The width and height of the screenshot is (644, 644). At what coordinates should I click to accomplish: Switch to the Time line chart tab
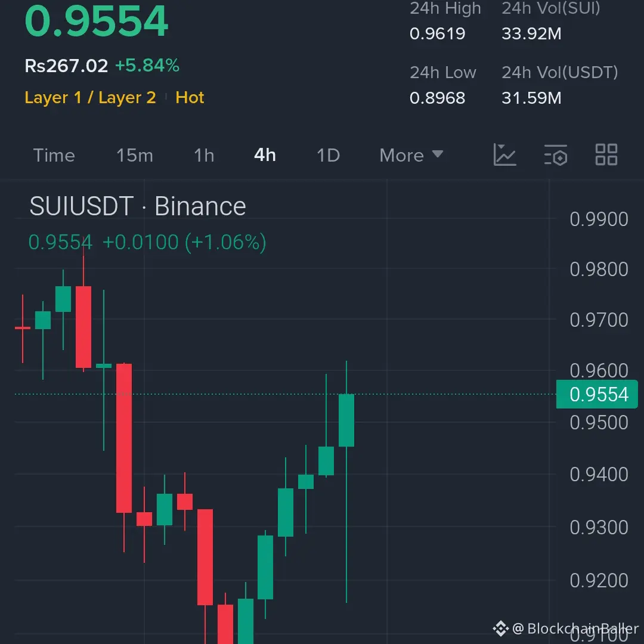(x=54, y=155)
